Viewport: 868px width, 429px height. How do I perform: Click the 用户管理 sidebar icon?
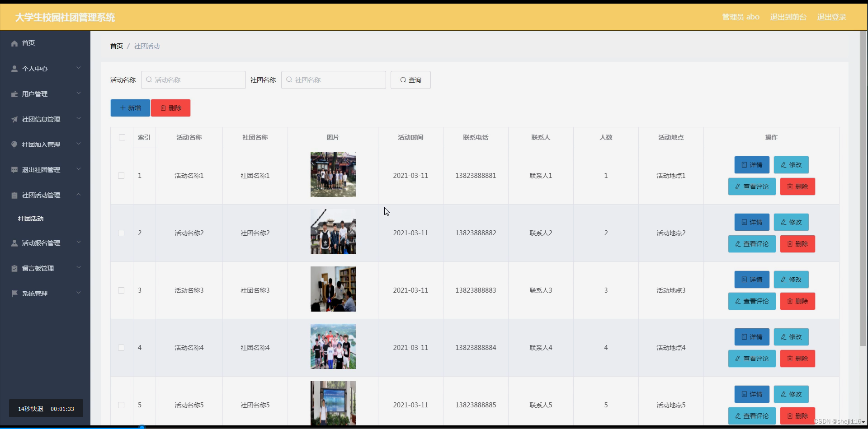(x=14, y=94)
